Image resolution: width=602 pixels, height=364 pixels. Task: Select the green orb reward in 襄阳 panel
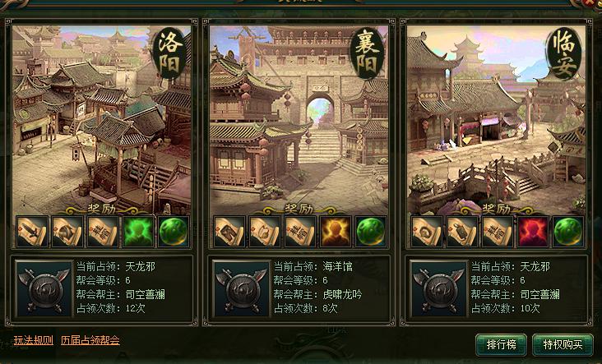tap(371, 231)
